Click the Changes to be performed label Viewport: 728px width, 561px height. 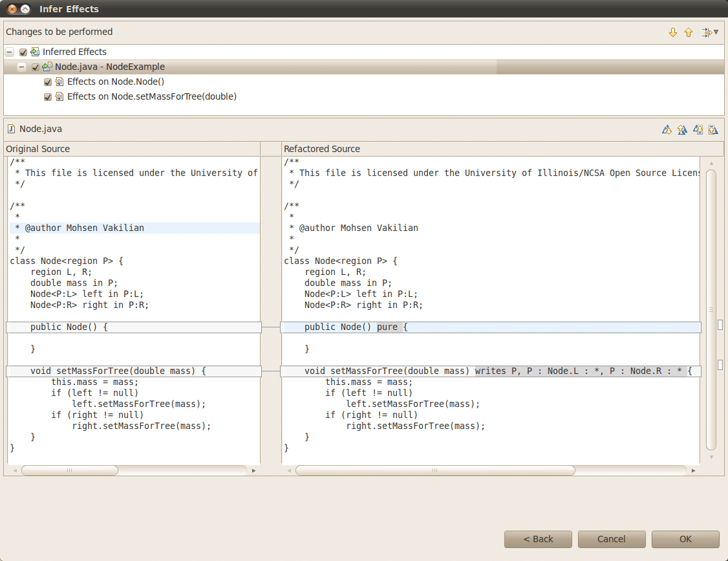59,32
